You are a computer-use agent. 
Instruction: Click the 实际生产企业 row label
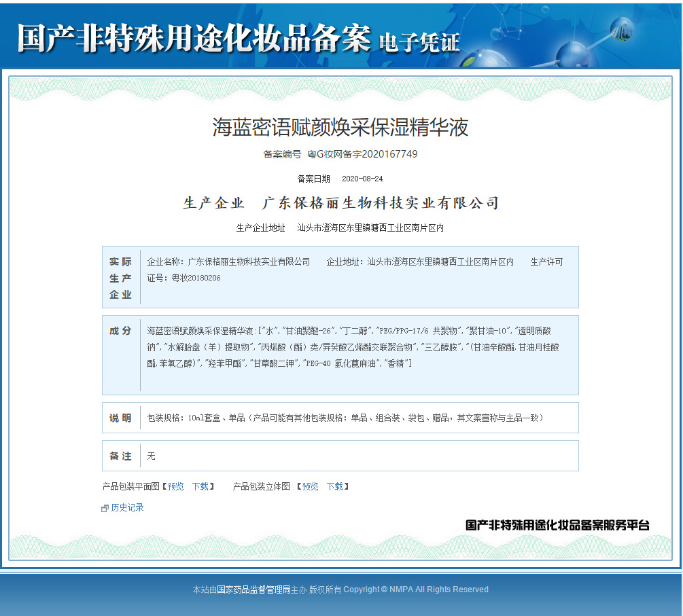[x=121, y=278]
